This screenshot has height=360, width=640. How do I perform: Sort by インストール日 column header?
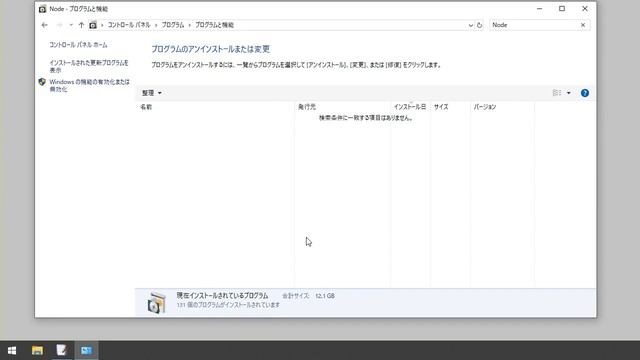coord(410,107)
